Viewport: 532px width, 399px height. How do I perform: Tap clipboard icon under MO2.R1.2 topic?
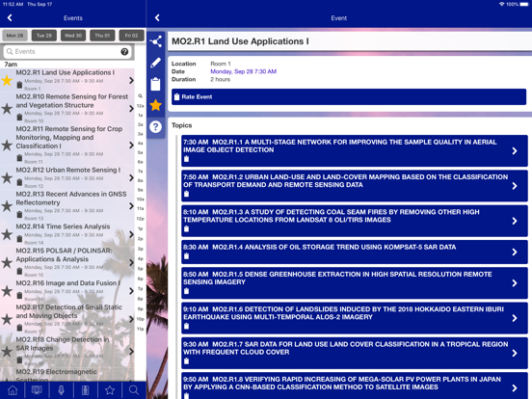[186, 194]
